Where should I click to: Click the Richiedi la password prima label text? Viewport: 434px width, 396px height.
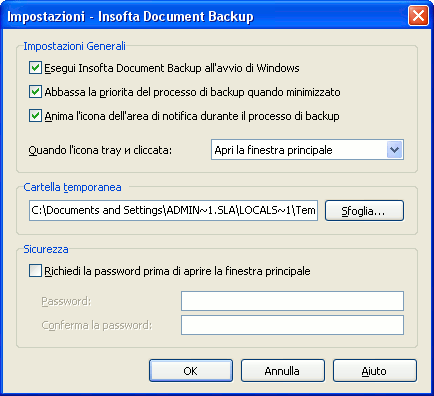click(177, 271)
